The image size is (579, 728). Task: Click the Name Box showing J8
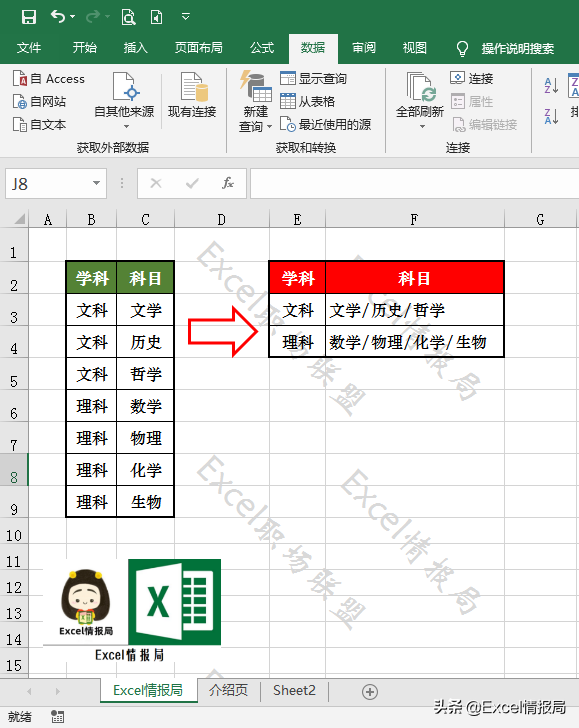click(x=48, y=184)
